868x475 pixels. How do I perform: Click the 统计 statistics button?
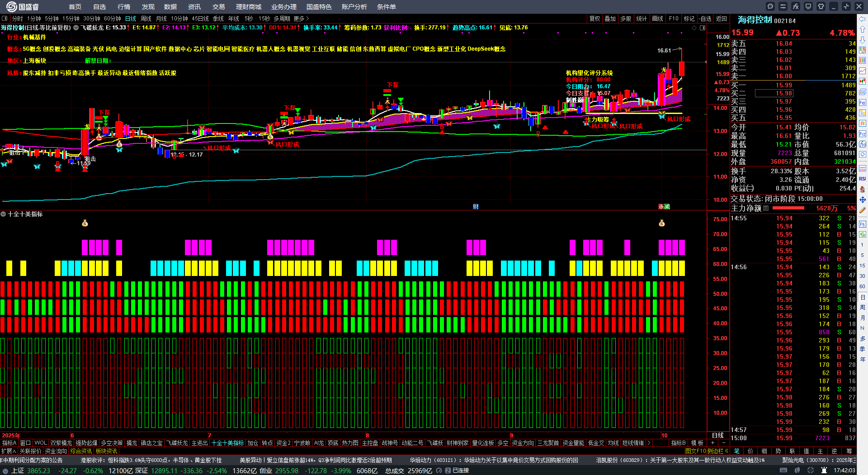[x=642, y=19]
